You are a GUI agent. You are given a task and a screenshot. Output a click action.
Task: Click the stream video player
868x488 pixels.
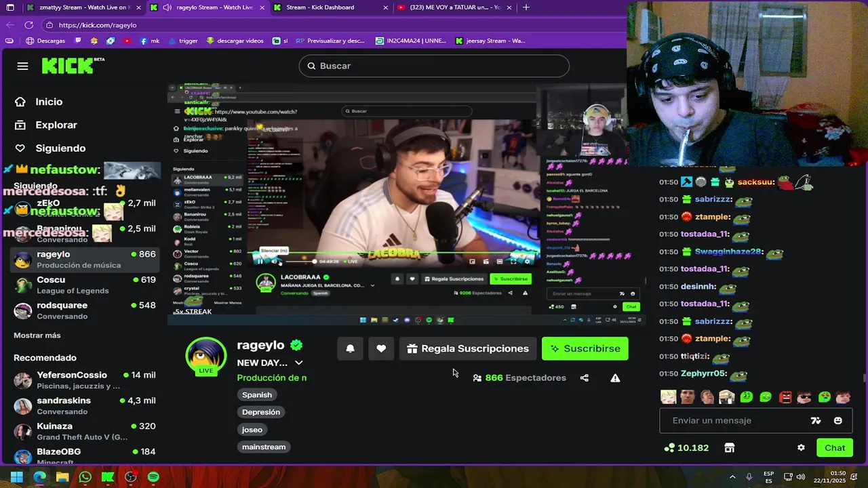(406, 203)
